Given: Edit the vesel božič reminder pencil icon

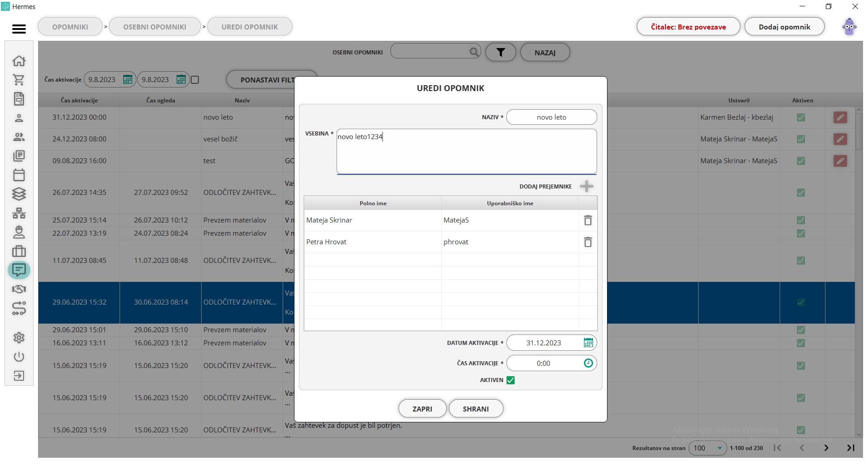Looking at the screenshot, I should (840, 139).
